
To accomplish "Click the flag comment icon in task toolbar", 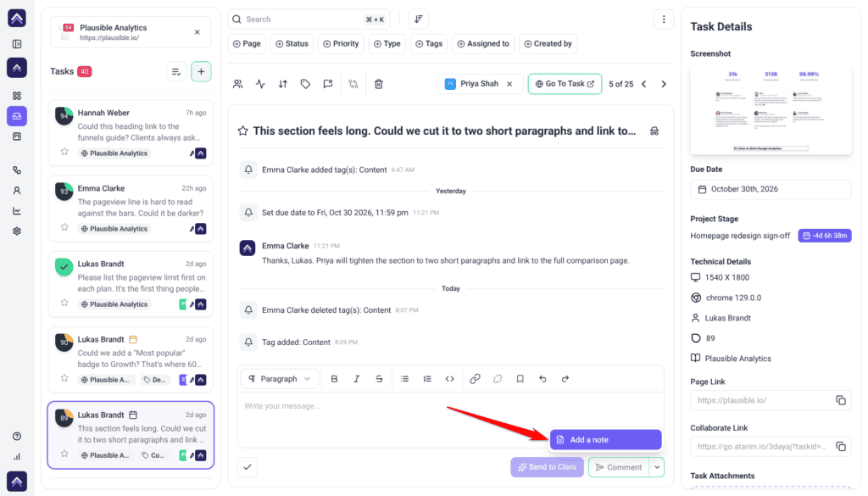I will click(328, 84).
